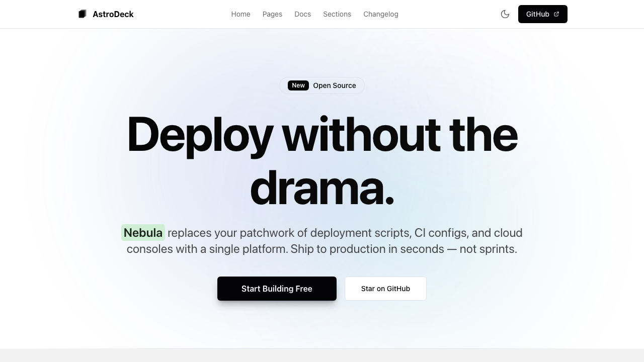
Task: Click the black cube icon beside AstroDeck
Action: (82, 14)
